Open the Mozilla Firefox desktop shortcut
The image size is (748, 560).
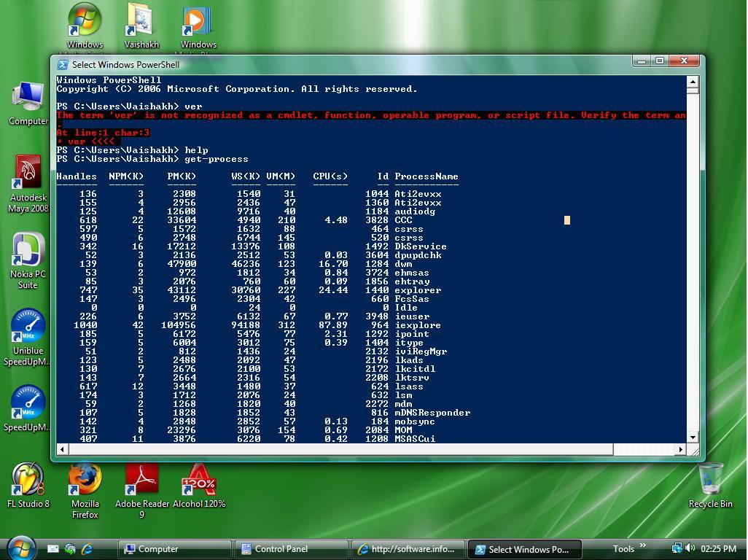click(x=85, y=491)
